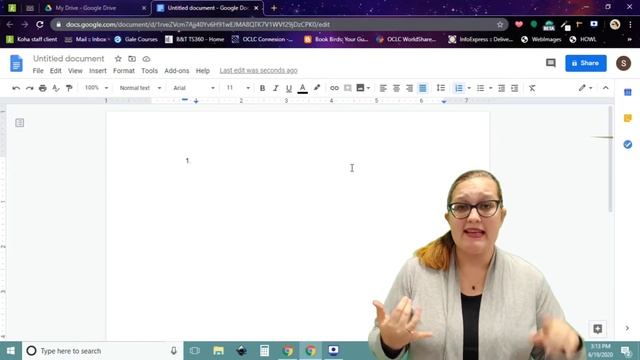Switch to My Drive - Google Drive tab

(x=96, y=8)
